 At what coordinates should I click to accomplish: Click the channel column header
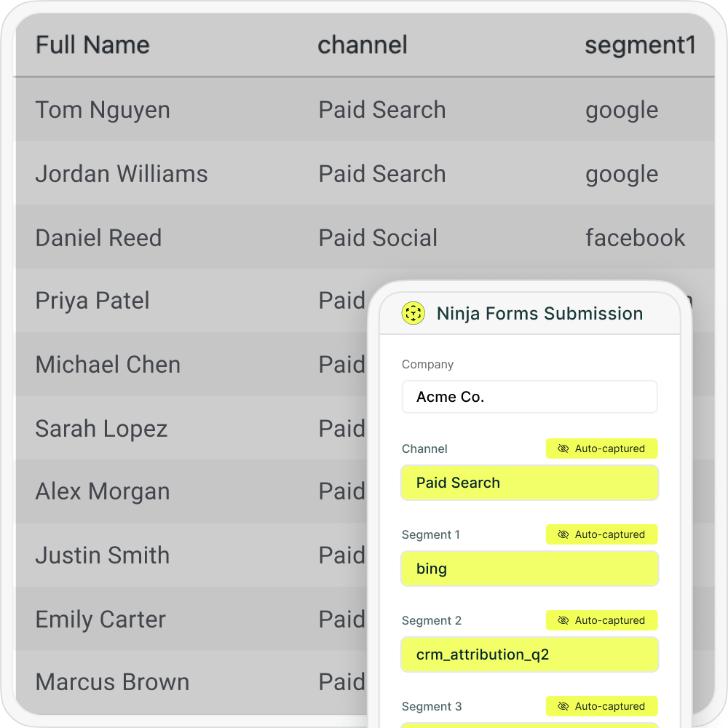[362, 45]
